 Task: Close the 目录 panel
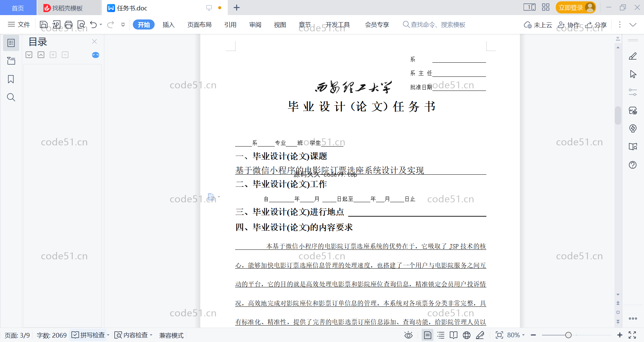pyautogui.click(x=95, y=42)
